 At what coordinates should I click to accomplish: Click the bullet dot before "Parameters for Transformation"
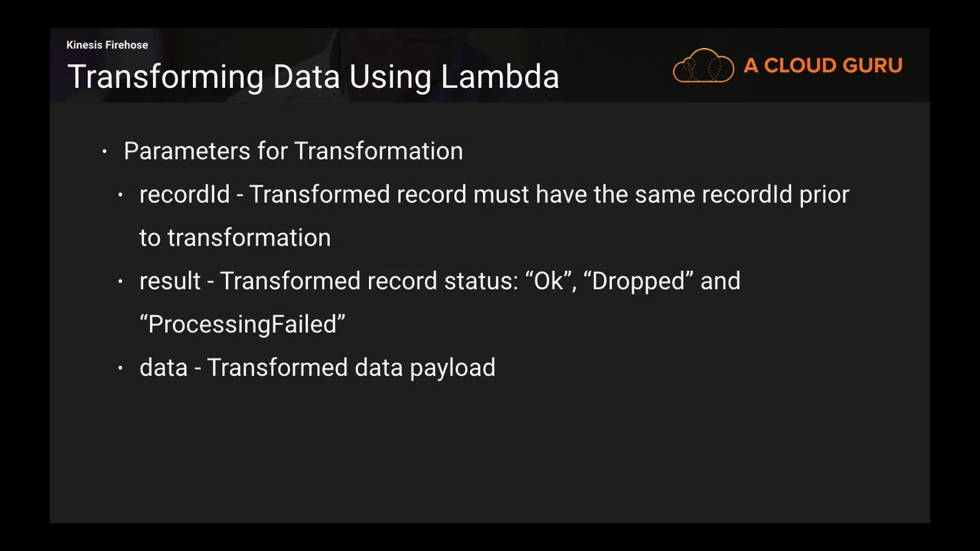[x=105, y=152]
